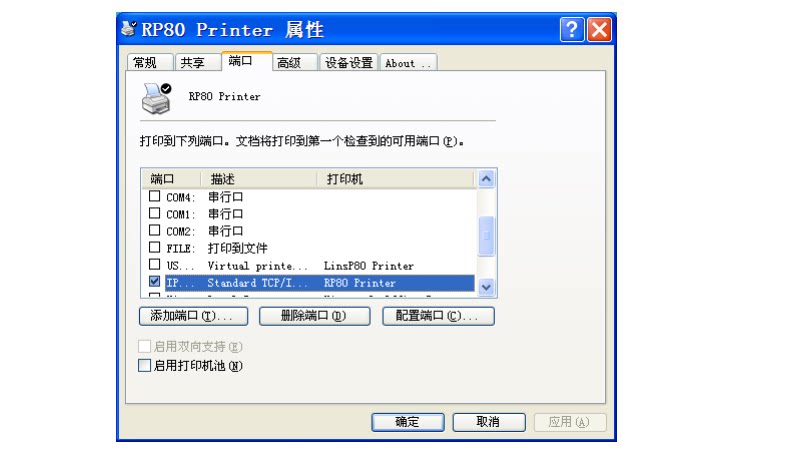
Task: Click the printer icon in title bar
Action: [x=129, y=29]
